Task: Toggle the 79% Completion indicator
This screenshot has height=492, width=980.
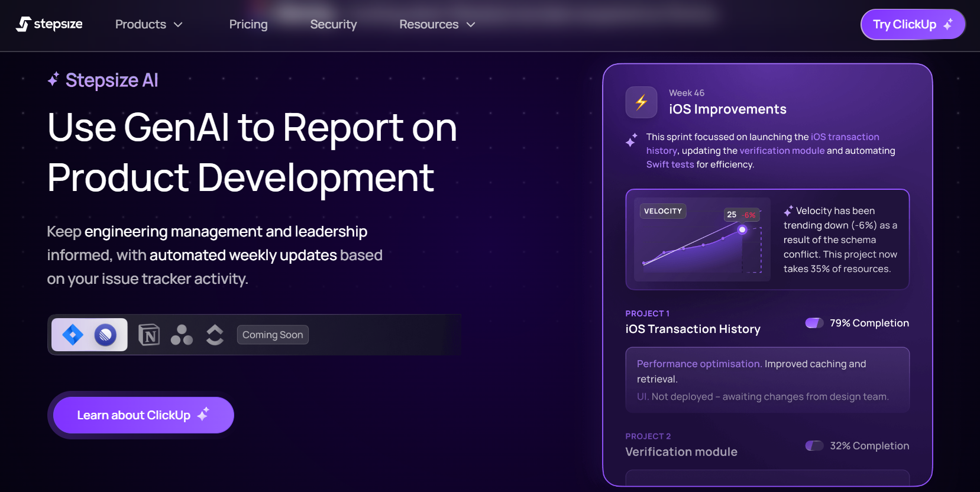Action: pos(814,323)
